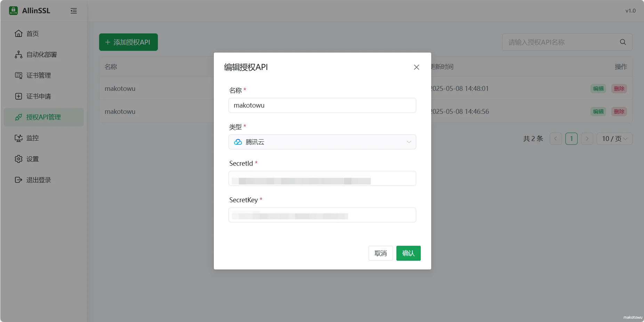The width and height of the screenshot is (644, 322).
Task: Focus the SecretId input field
Action: (322, 178)
